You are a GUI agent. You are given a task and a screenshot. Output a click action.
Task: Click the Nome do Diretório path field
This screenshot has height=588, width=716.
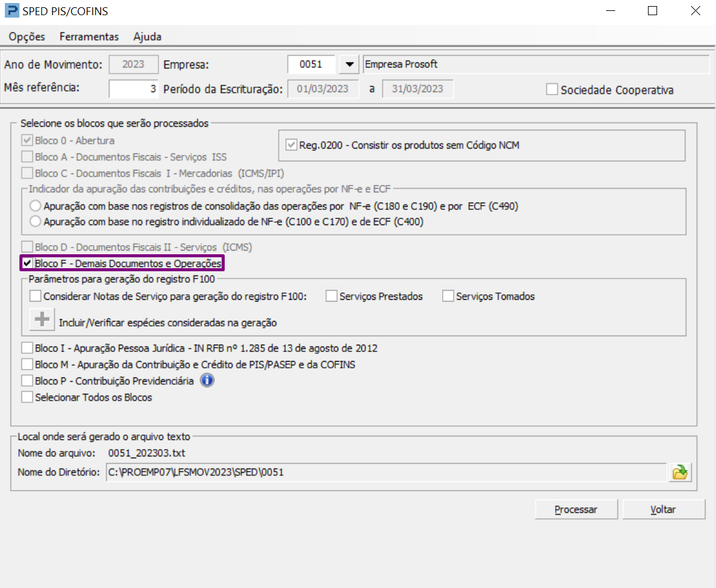click(386, 472)
